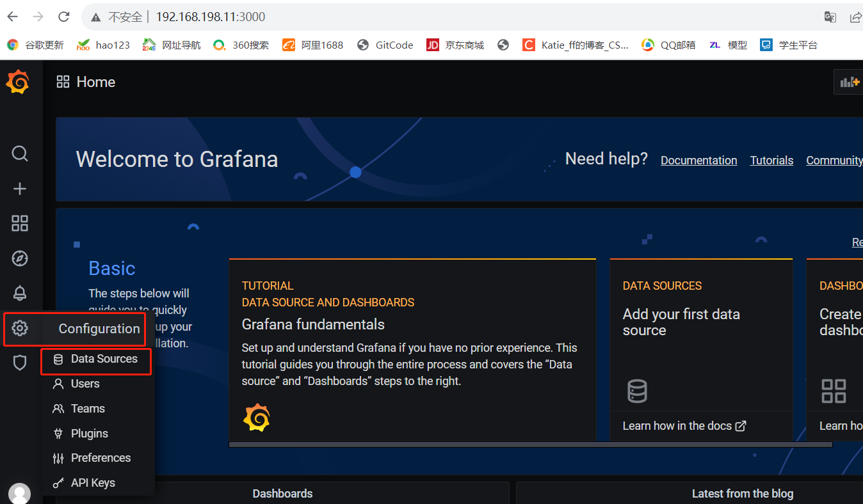Open the 学生平台 bookmark

(x=789, y=45)
